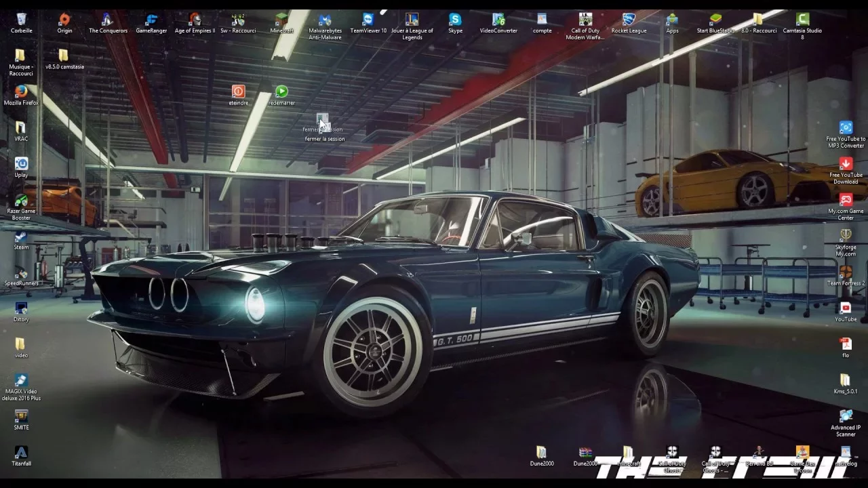Screen dimensions: 868x488
Task: Open the Apps shortcut icon
Action: pos(672,20)
